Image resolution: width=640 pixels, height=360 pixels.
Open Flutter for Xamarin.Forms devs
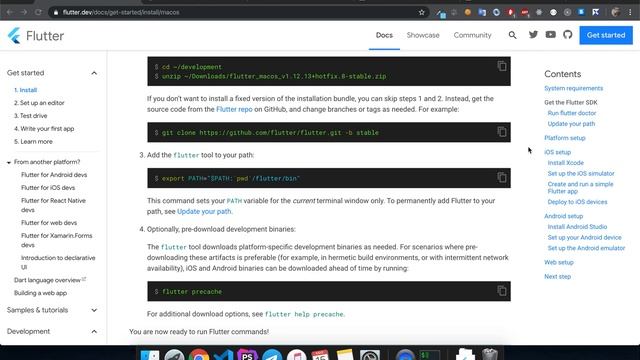57,240
